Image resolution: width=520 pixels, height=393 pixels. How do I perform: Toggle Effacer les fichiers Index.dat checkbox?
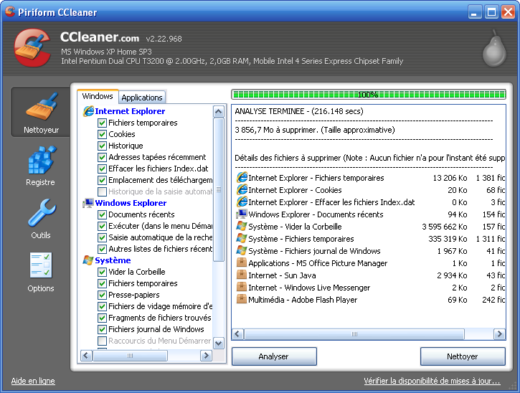[102, 169]
